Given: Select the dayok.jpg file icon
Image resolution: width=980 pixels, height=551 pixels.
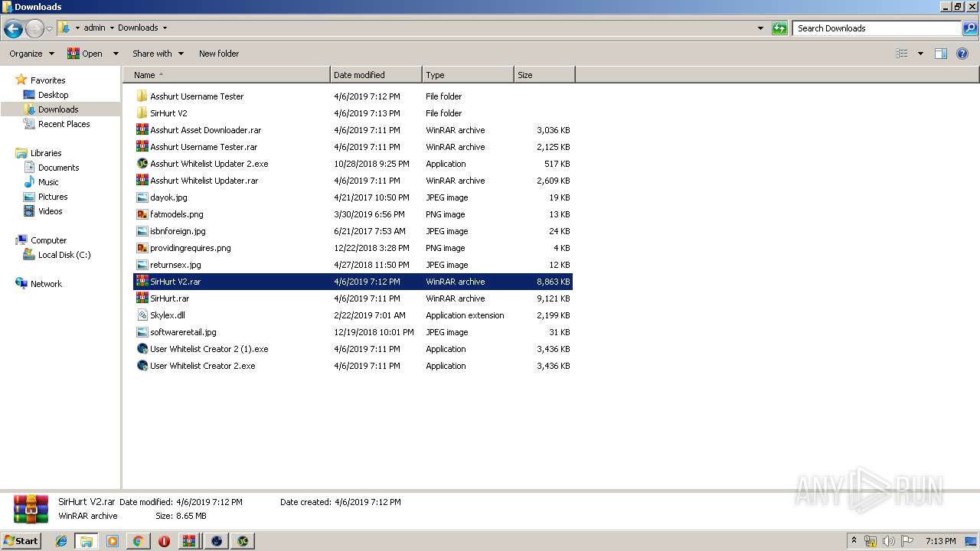Looking at the screenshot, I should [142, 197].
